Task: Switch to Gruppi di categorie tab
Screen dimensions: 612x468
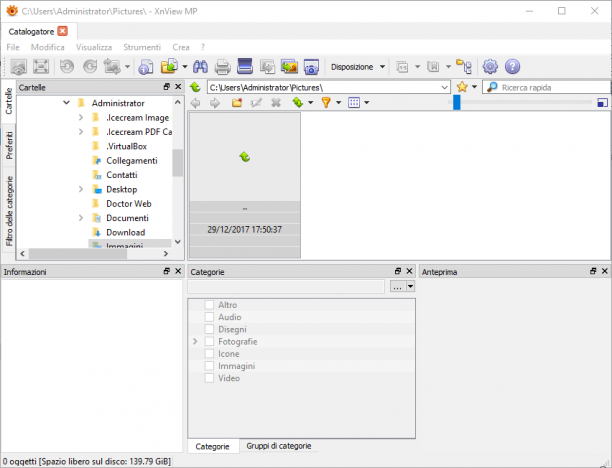Action: (x=279, y=446)
